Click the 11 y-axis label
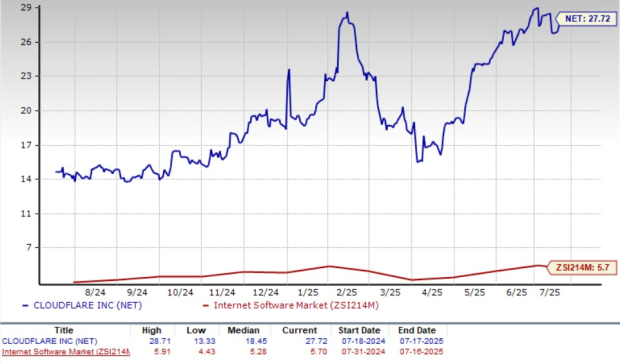620x364 pixels. (x=26, y=214)
